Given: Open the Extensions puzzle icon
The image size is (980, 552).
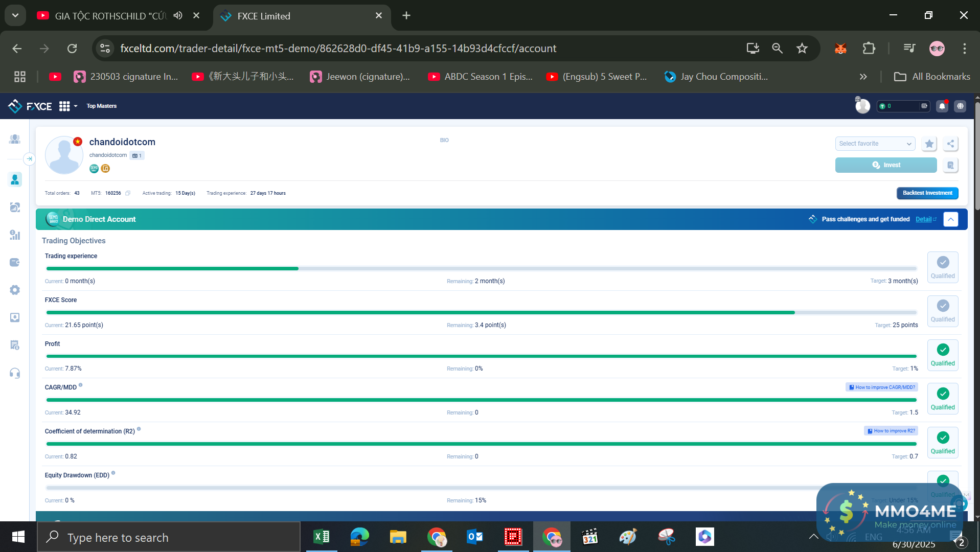Looking at the screenshot, I should 869,48.
